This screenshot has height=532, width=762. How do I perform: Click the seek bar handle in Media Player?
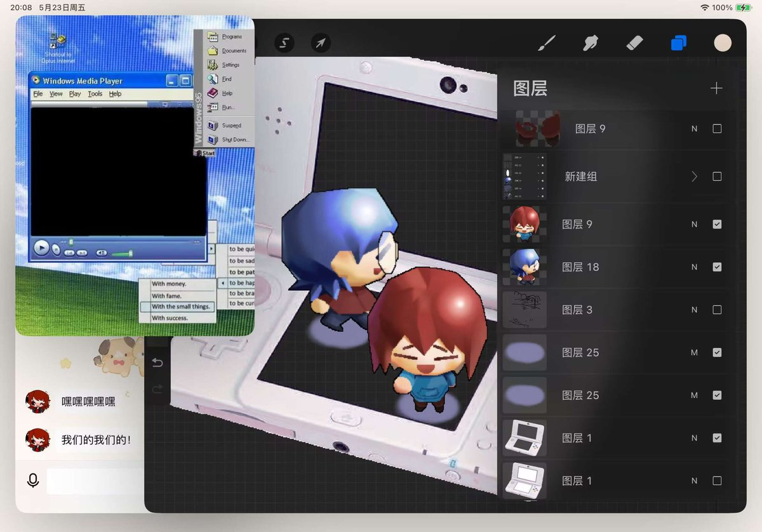tap(71, 242)
